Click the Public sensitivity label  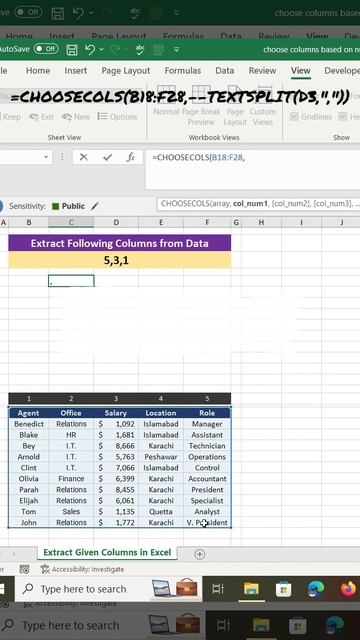tap(73, 206)
